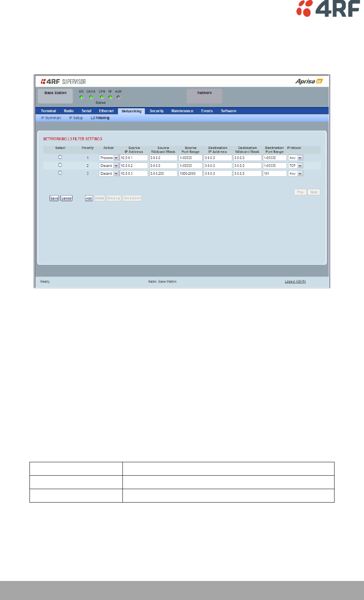Select the priority 3 filter rule radio button
This screenshot has width=364, height=600.
(x=60, y=173)
